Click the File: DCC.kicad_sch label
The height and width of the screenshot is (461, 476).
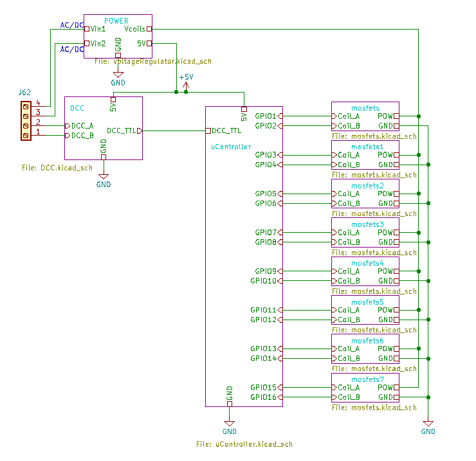[57, 168]
